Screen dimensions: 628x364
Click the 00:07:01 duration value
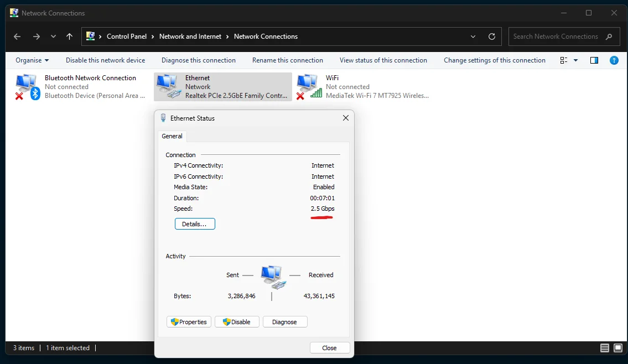tap(322, 198)
